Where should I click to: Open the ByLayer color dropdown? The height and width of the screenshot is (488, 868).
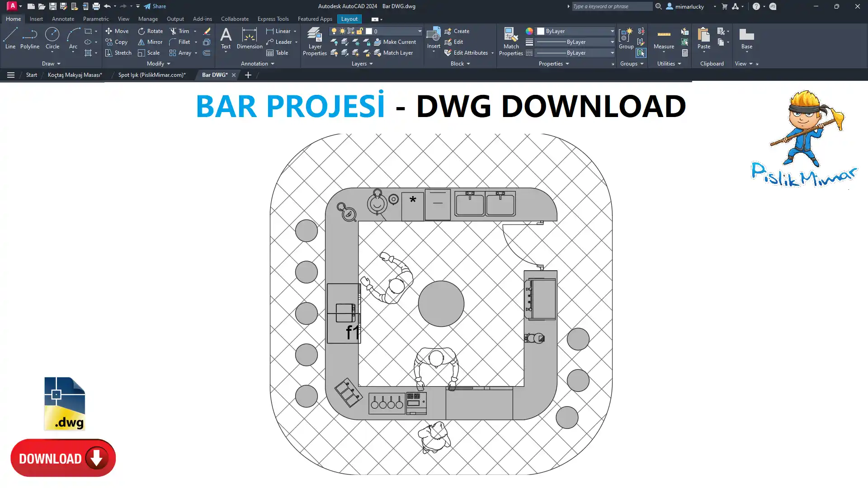612,31
